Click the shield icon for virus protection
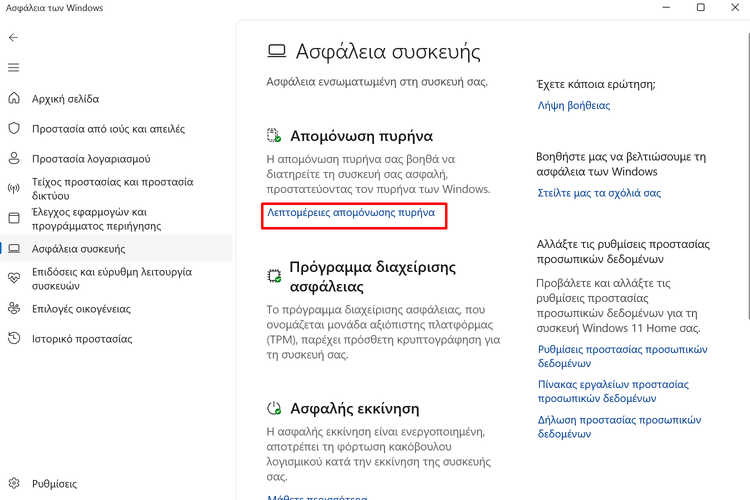Viewport: 750px width, 500px height. 14,129
